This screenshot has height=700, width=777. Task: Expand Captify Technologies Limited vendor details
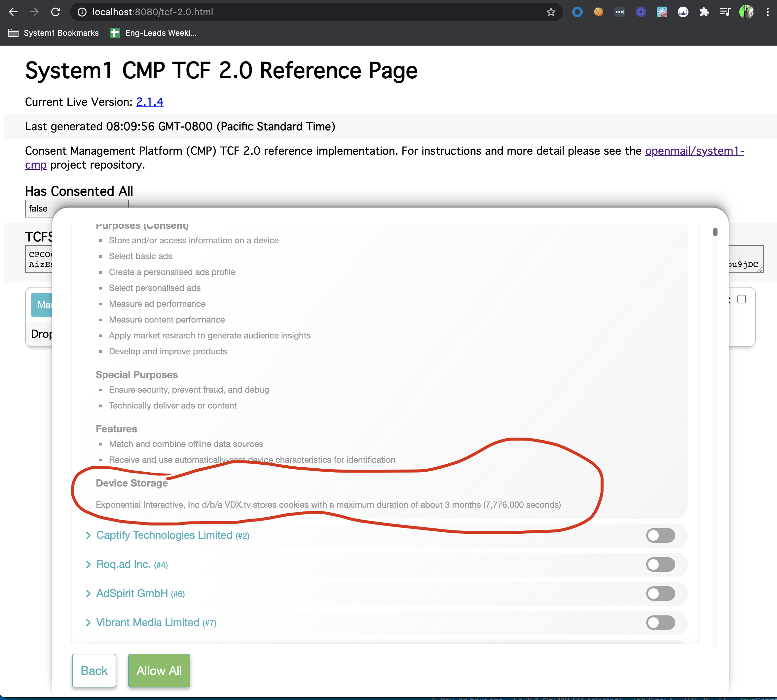point(88,535)
